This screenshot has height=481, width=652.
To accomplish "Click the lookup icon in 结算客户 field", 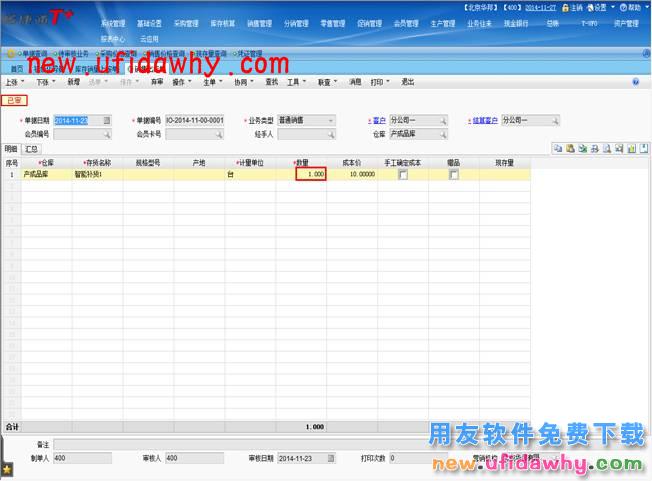I will coord(555,121).
